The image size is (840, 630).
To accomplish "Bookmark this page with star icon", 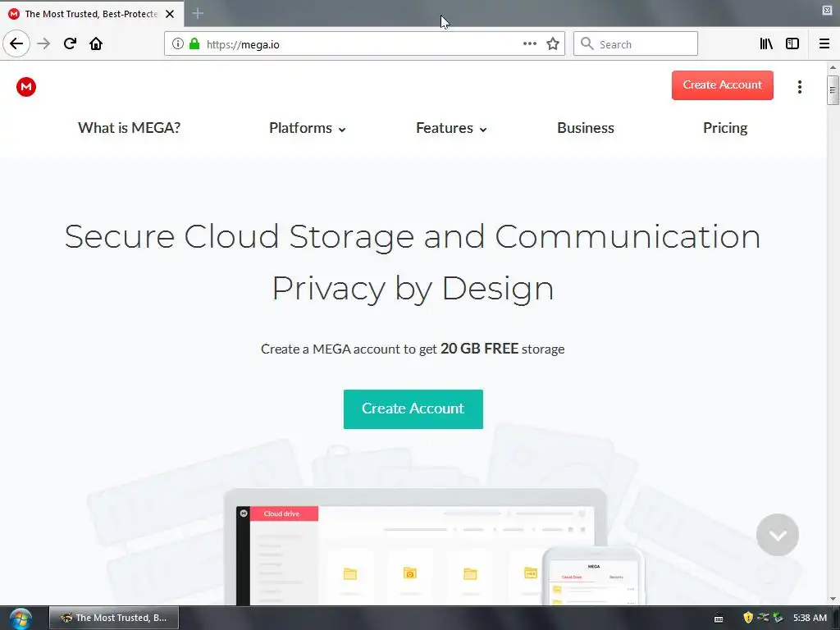I will coord(553,44).
